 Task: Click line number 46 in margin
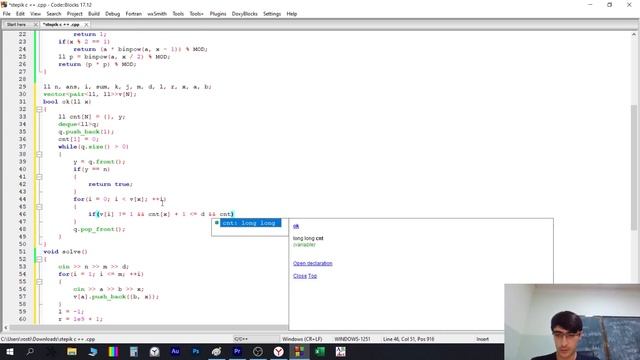[x=22, y=214]
